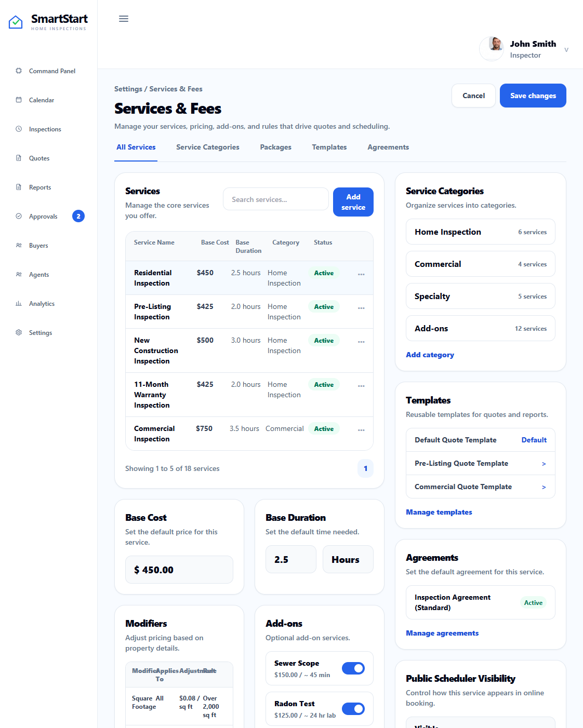583x728 pixels.
Task: Open the Add-ons category with 12 services
Action: click(481, 328)
